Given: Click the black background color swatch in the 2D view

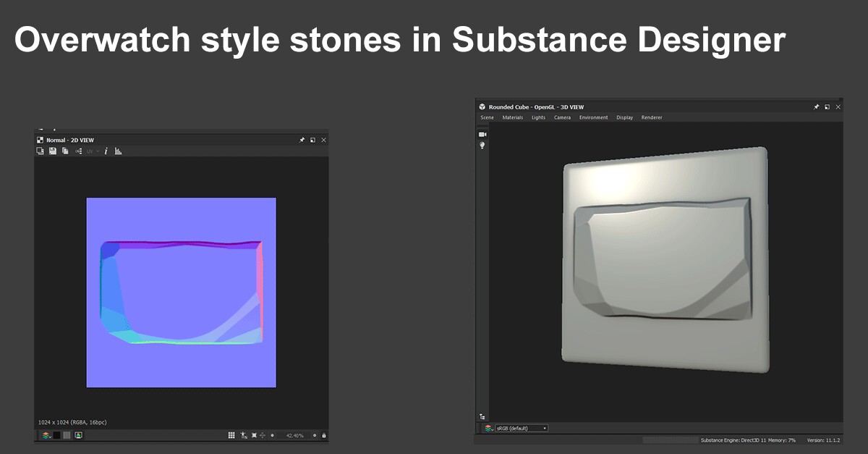Looking at the screenshot, I should click(56, 435).
